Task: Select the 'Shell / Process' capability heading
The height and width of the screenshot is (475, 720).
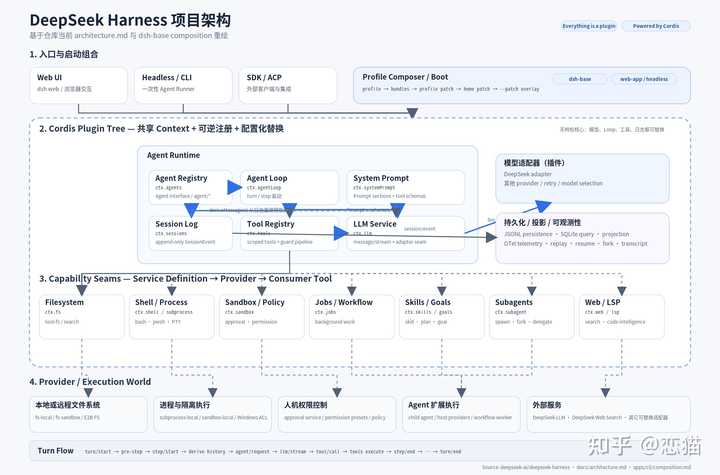Action: (161, 302)
